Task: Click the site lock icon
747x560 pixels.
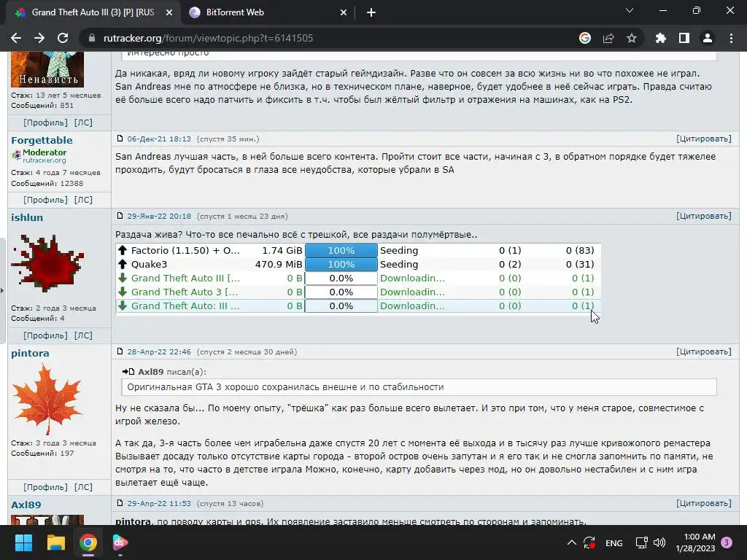Action: point(92,38)
